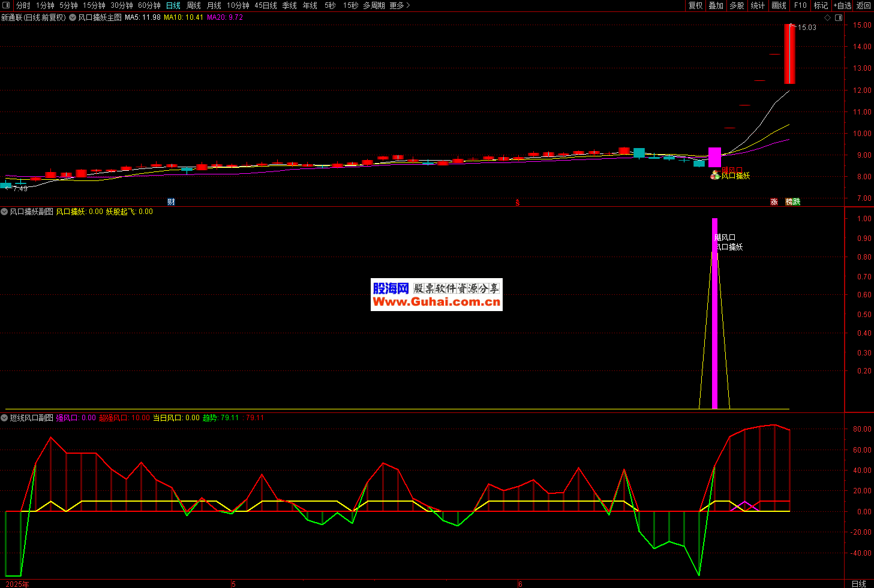This screenshot has width=874, height=588.
Task: Click the month 5 marker on time axis
Action: (234, 584)
